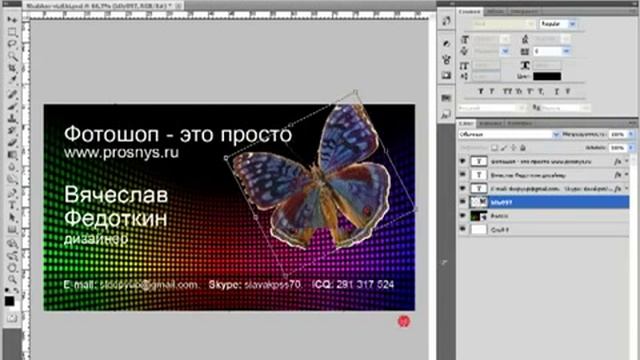The width and height of the screenshot is (640, 360).
Task: Click the butterfly layer thumbnail
Action: click(479, 202)
